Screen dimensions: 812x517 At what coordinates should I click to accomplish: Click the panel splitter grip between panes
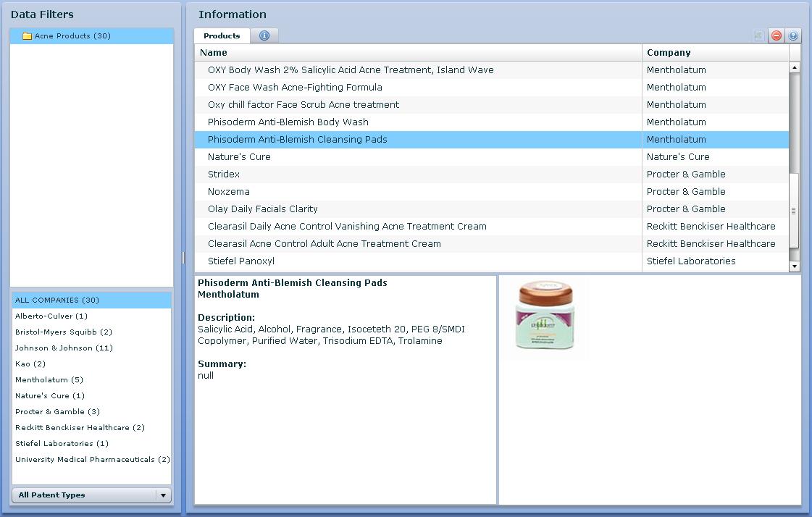(x=183, y=258)
